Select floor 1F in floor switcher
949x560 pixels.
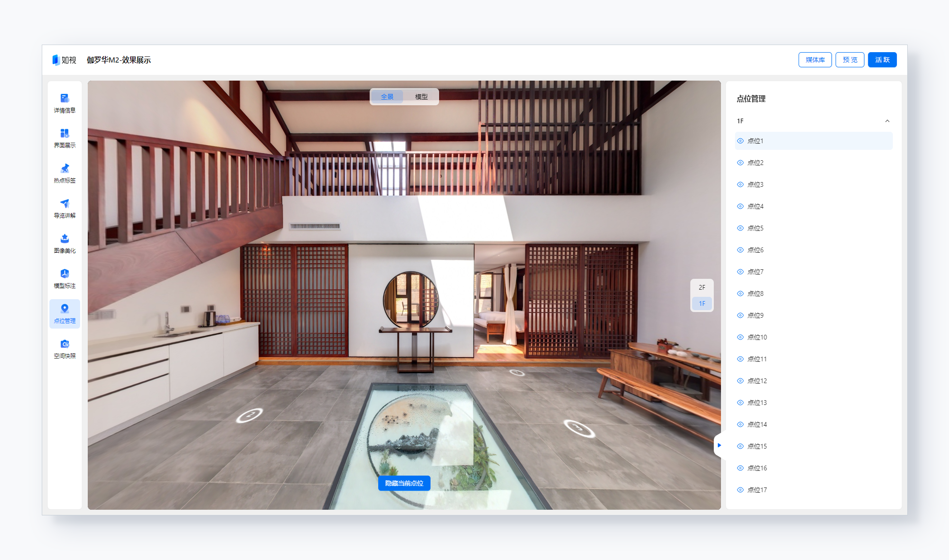click(702, 303)
